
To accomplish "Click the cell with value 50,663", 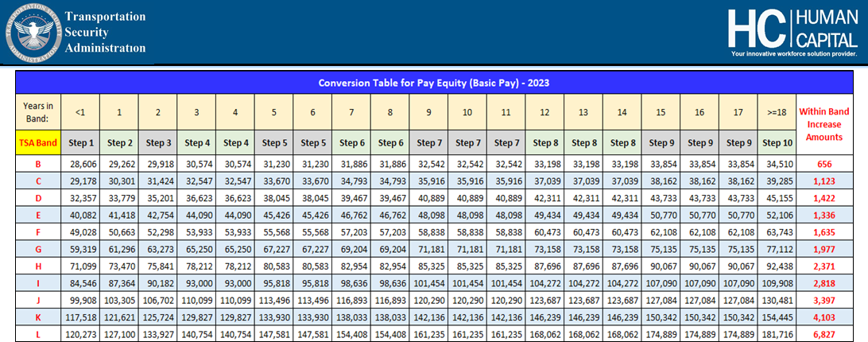I will (x=119, y=232).
